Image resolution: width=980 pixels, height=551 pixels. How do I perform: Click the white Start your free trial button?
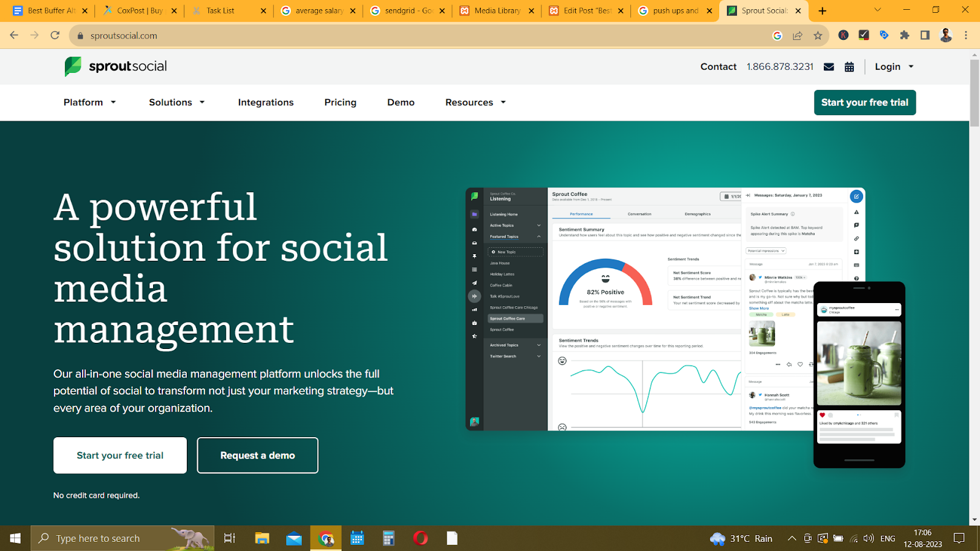[x=120, y=455]
